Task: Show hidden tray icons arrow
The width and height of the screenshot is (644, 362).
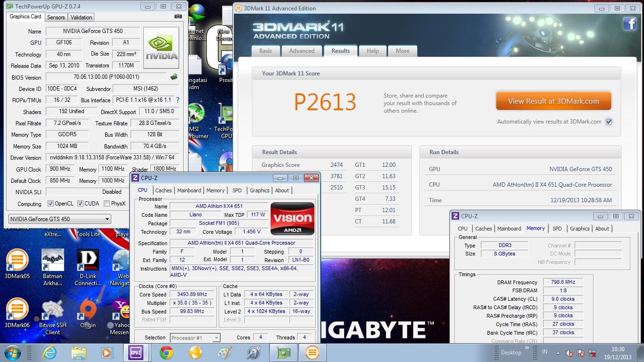Action: [557, 352]
